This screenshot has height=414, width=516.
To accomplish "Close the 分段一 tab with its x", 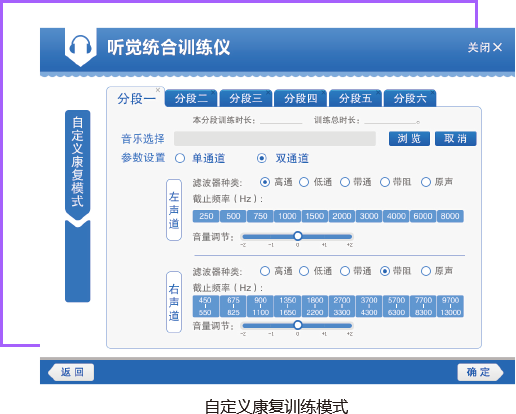I will click(x=158, y=90).
